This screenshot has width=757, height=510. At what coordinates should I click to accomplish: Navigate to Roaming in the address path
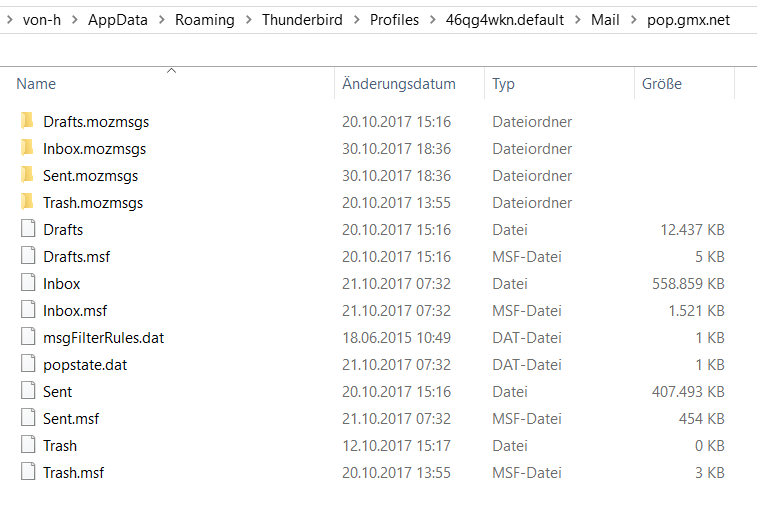205,20
